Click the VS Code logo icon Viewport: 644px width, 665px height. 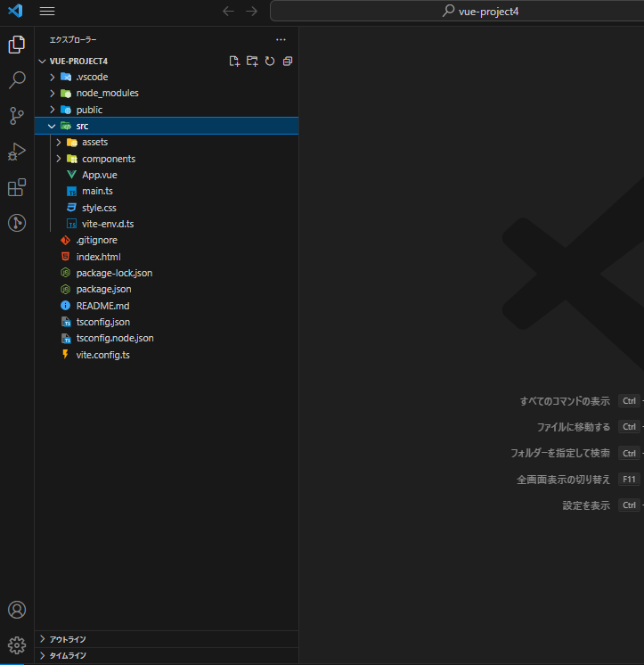16,11
